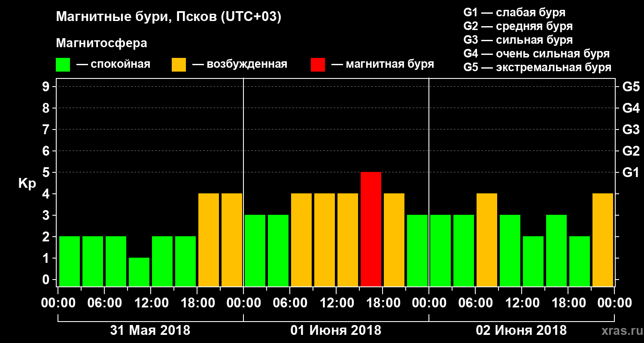Click the orange 'возбужденная' legend swatch

[x=179, y=65]
